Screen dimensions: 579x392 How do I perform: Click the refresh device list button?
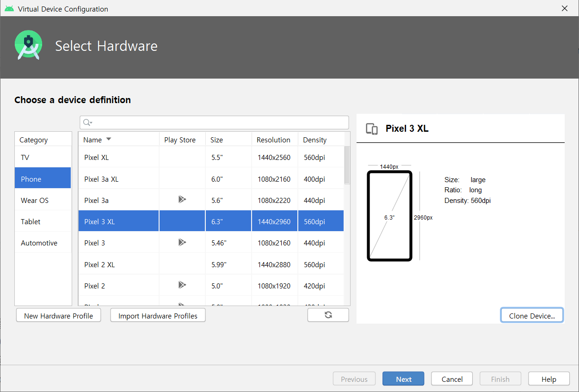[x=328, y=315]
